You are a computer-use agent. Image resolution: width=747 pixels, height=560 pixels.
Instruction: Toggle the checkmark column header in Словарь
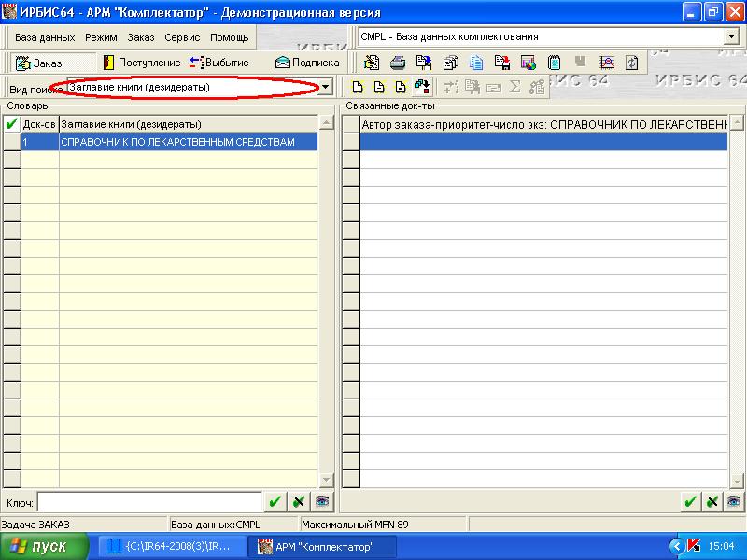pos(12,123)
